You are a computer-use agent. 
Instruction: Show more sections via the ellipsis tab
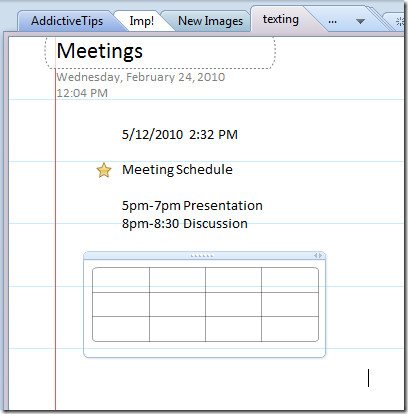[332, 22]
